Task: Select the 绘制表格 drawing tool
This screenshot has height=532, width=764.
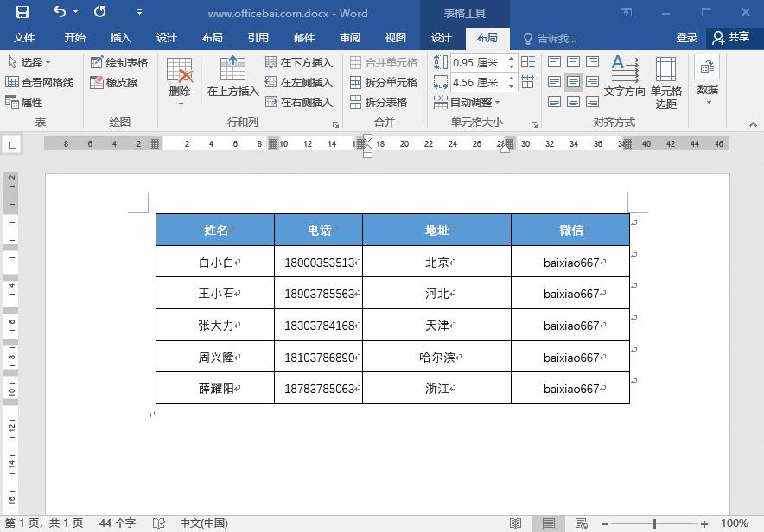Action: (x=118, y=62)
